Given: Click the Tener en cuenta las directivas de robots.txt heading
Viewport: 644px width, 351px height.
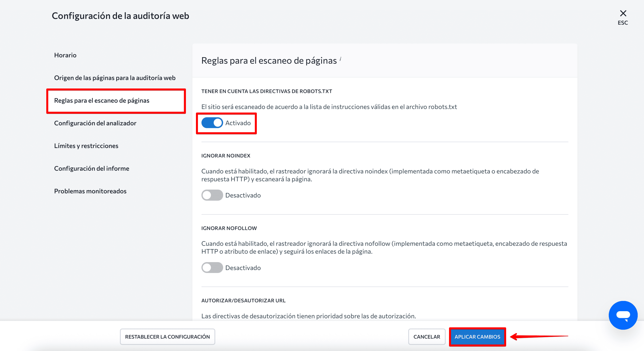Looking at the screenshot, I should (267, 91).
